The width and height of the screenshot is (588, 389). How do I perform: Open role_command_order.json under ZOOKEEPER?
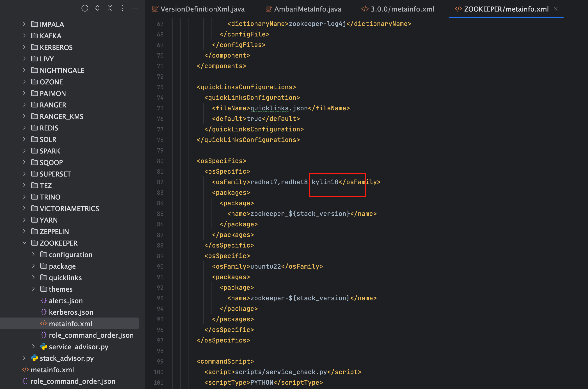tap(91, 335)
